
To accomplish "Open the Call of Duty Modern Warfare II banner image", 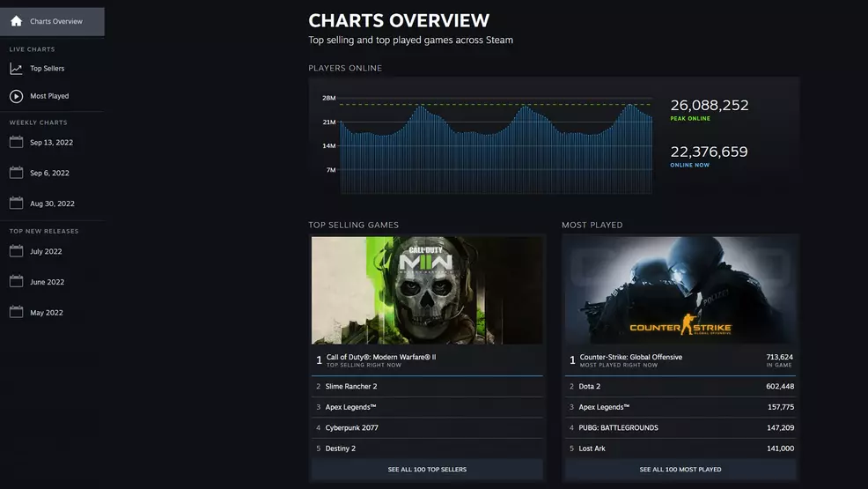I will point(427,291).
